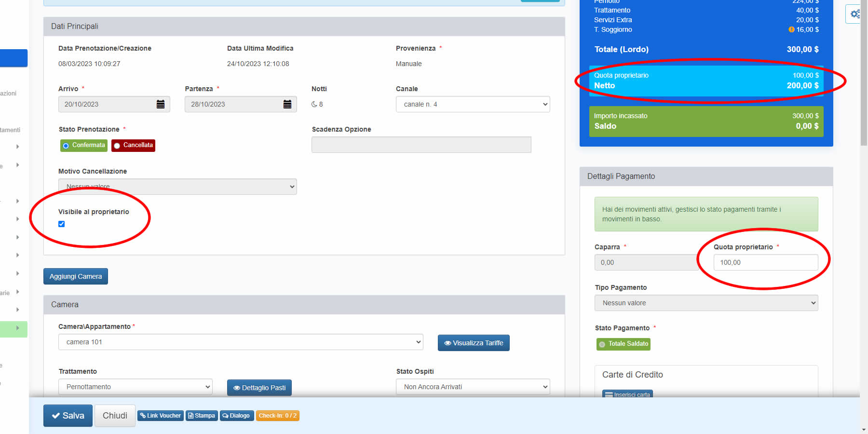The width and height of the screenshot is (868, 434).
Task: Click Visualizza Tariffe eye button
Action: click(474, 343)
